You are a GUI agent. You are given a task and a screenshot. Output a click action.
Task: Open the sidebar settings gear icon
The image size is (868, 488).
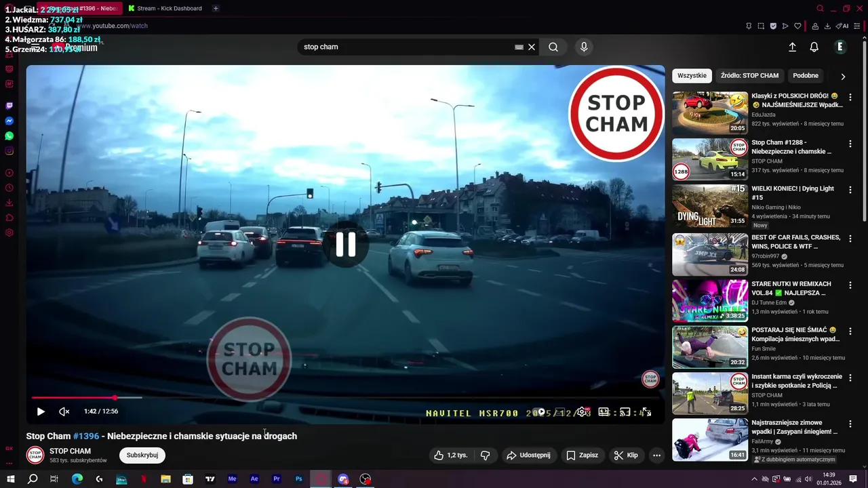click(9, 232)
